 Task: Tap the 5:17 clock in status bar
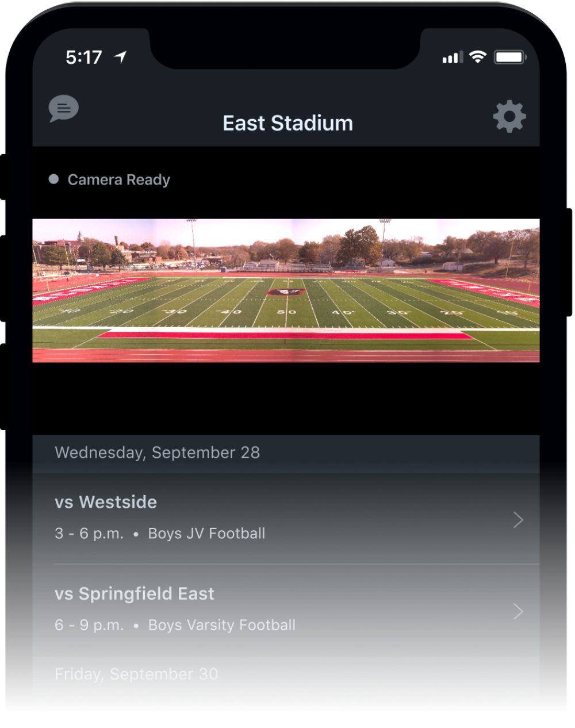pyautogui.click(x=84, y=56)
